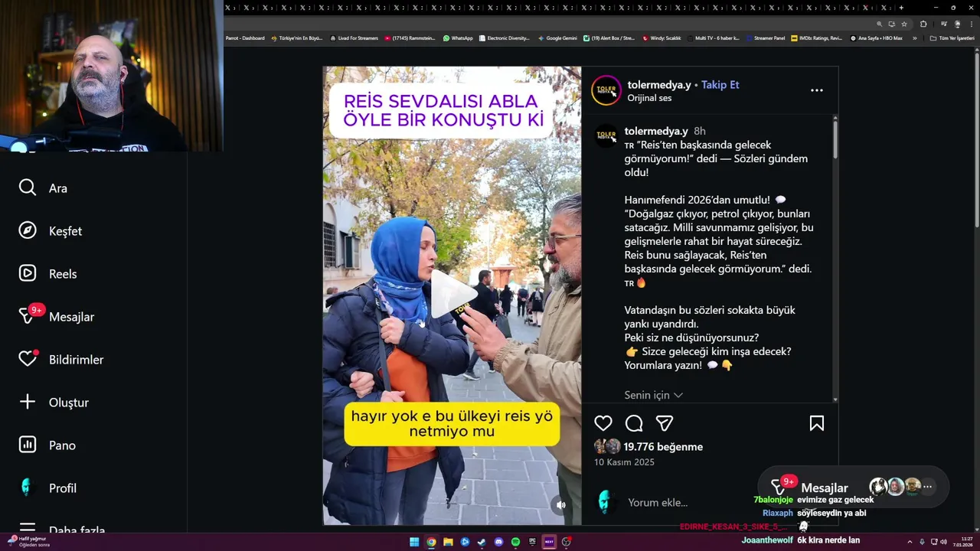This screenshot has height=551, width=980.
Task: Open Profil from the sidebar
Action: [47, 488]
